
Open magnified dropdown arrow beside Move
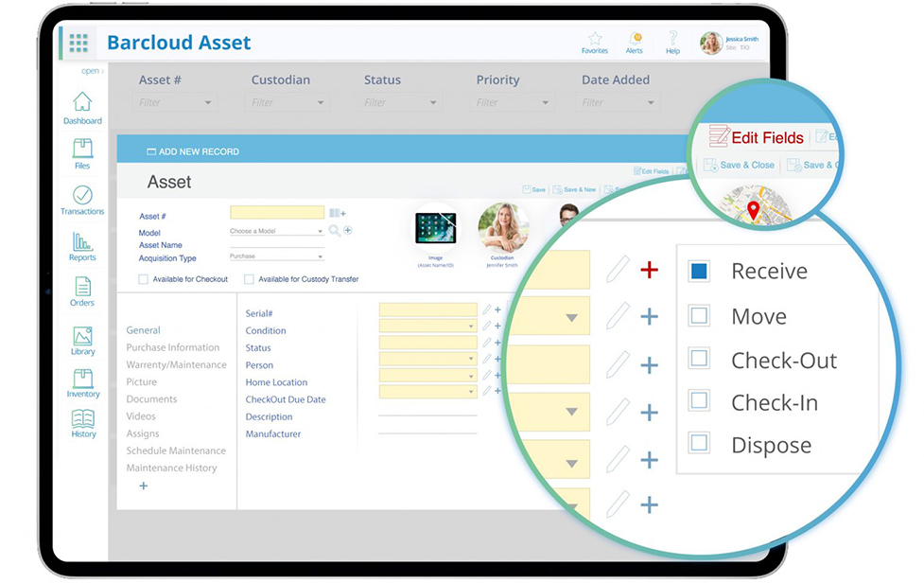tap(571, 318)
